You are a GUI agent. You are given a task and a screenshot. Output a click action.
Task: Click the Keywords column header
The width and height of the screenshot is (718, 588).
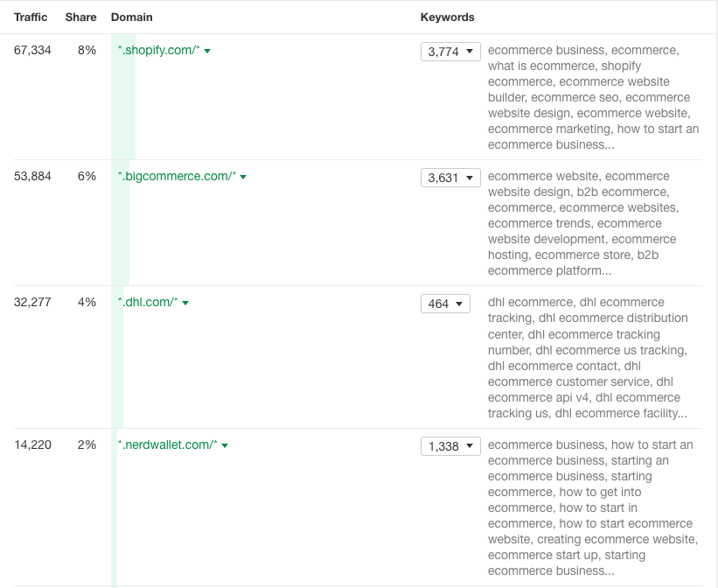tap(447, 17)
